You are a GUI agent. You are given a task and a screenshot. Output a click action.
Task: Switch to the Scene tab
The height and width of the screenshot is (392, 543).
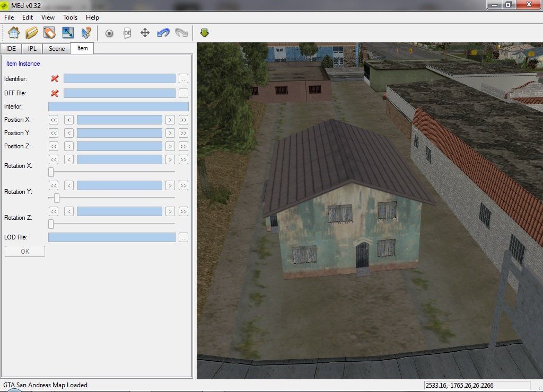[56, 49]
